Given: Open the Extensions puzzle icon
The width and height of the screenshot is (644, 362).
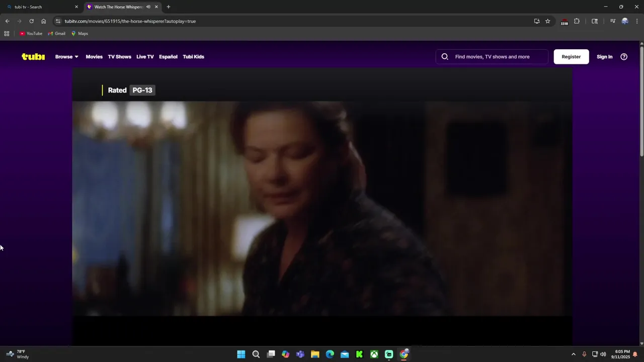Looking at the screenshot, I should pos(577,21).
